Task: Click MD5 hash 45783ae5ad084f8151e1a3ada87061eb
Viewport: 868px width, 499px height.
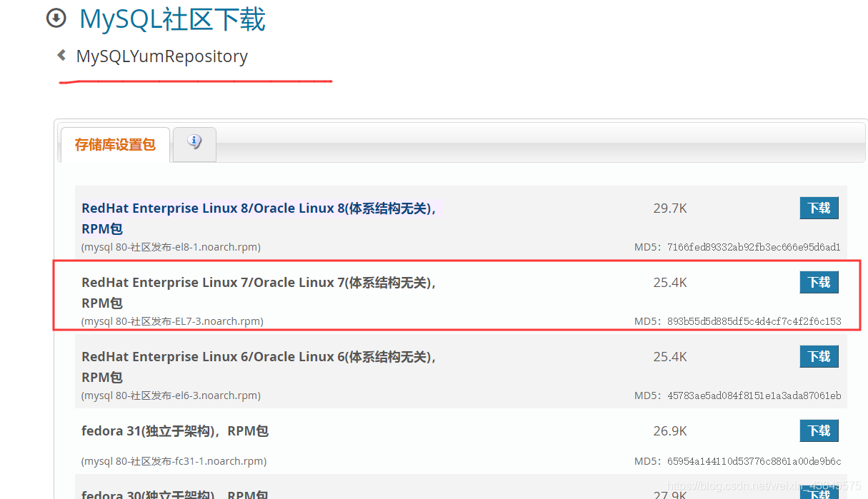Action: [x=754, y=395]
